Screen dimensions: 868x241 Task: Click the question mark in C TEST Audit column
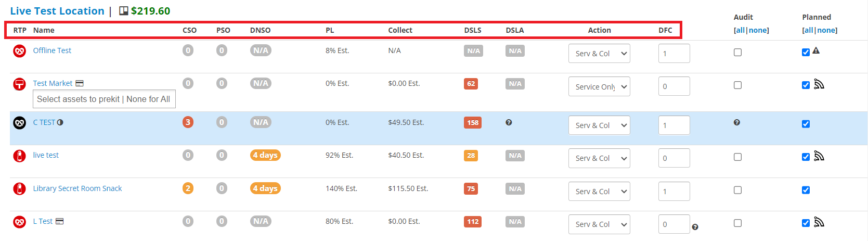(x=737, y=123)
